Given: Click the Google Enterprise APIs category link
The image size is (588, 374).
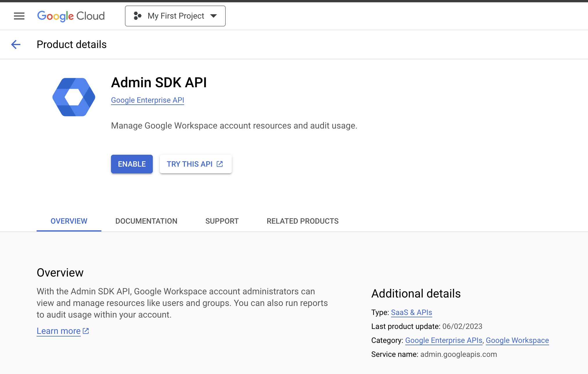Looking at the screenshot, I should [443, 340].
